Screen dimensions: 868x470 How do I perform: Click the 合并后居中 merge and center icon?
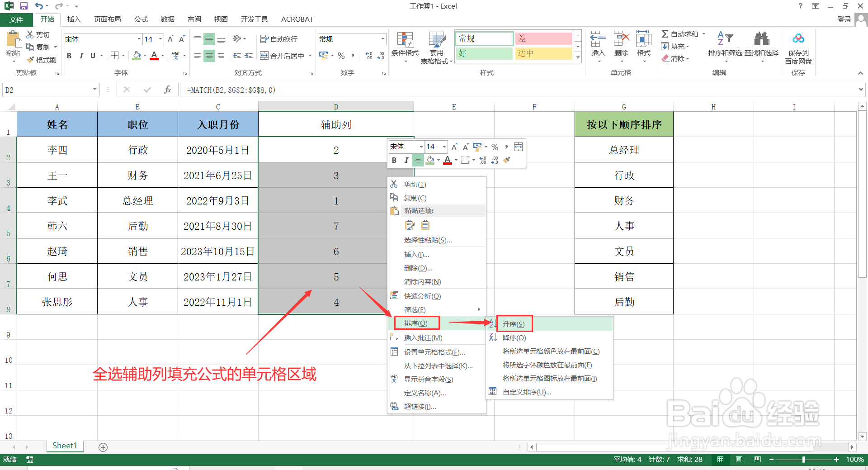[x=264, y=55]
